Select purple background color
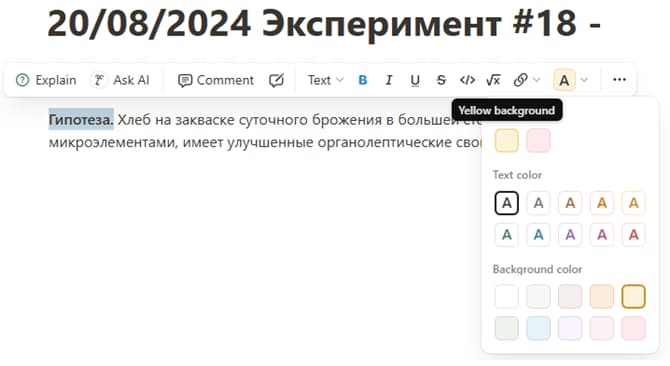The image size is (670, 366). coord(570,328)
